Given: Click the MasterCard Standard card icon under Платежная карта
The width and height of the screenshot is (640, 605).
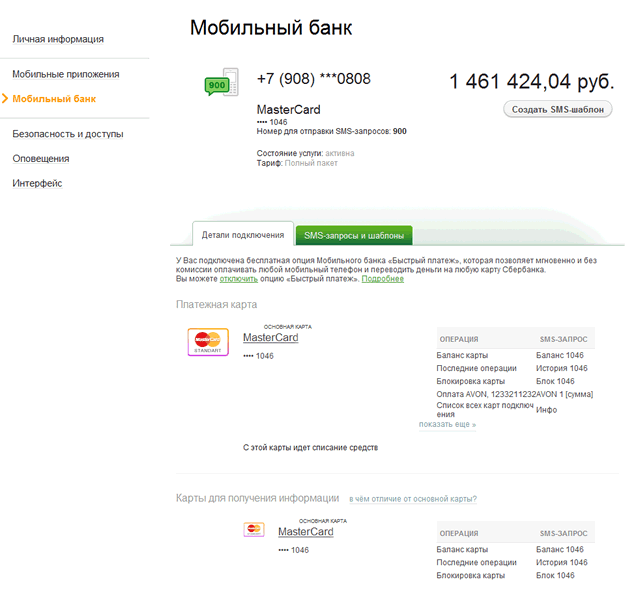Looking at the screenshot, I should (208, 342).
